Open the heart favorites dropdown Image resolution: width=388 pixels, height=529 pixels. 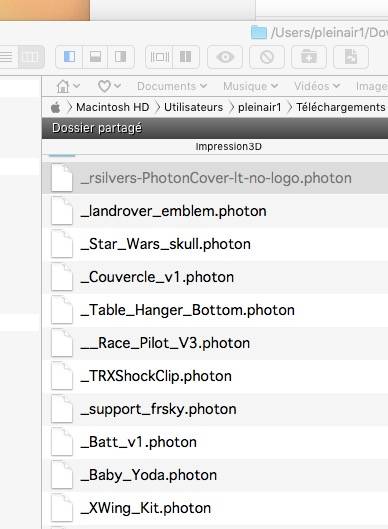[109, 86]
